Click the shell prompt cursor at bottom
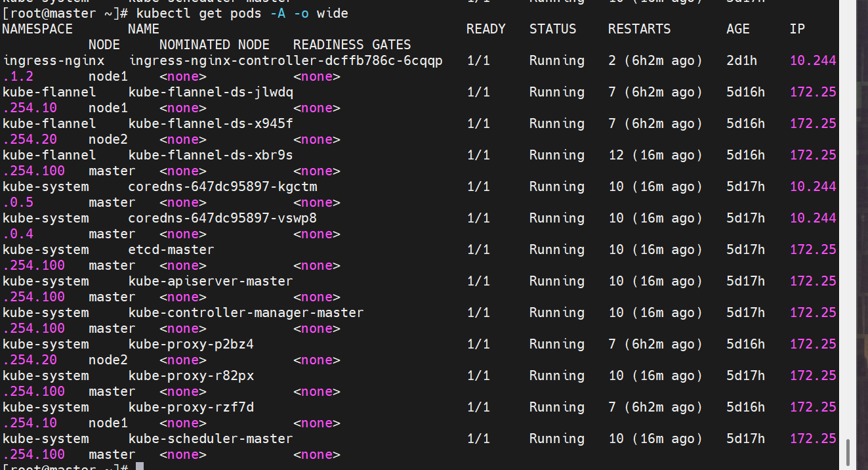Viewport: 868px width, 470px height. pos(139,467)
